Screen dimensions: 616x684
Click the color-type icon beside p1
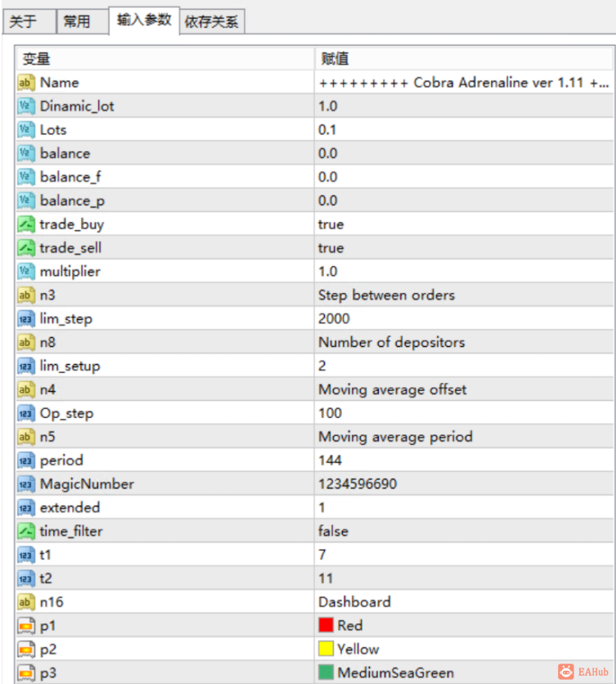[25, 626]
